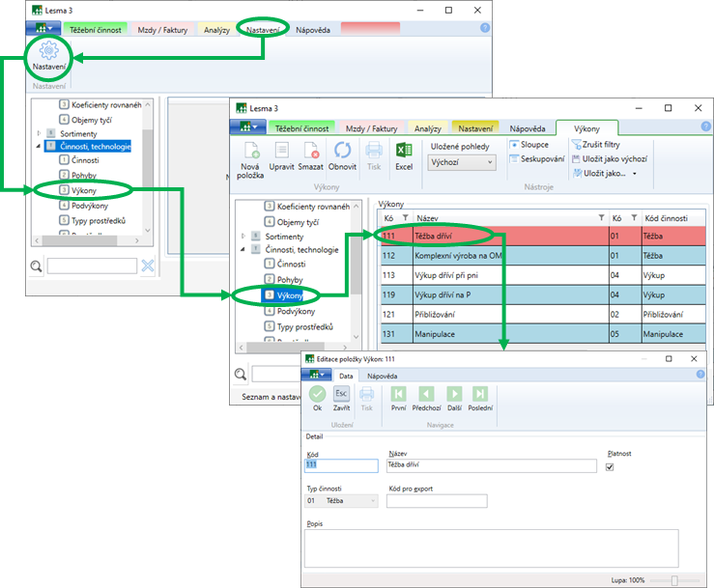Go to Další next record
Viewport: 714px width, 588px height.
click(x=454, y=394)
